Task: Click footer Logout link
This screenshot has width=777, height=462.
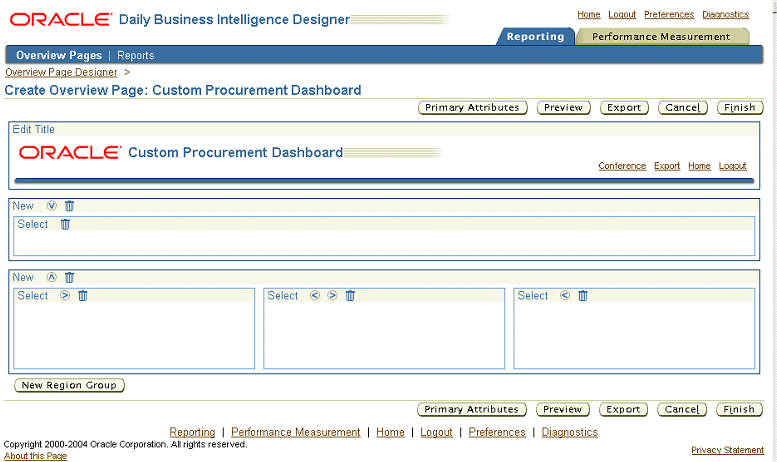Action: (x=437, y=432)
